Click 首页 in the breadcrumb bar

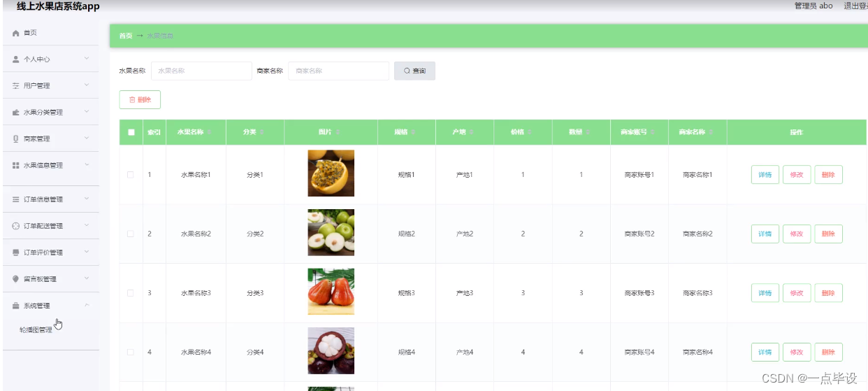[x=125, y=36]
